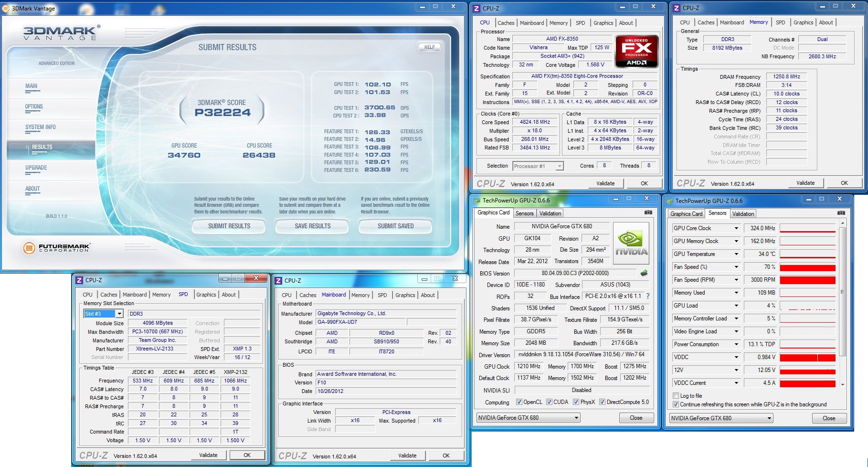Viewport: 868px width, 467px height.
Task: Click the 3DMark Vantage logo
Action: (62, 33)
